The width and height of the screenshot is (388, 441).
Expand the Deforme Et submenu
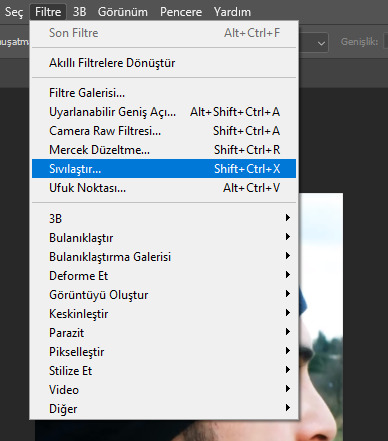(x=164, y=276)
